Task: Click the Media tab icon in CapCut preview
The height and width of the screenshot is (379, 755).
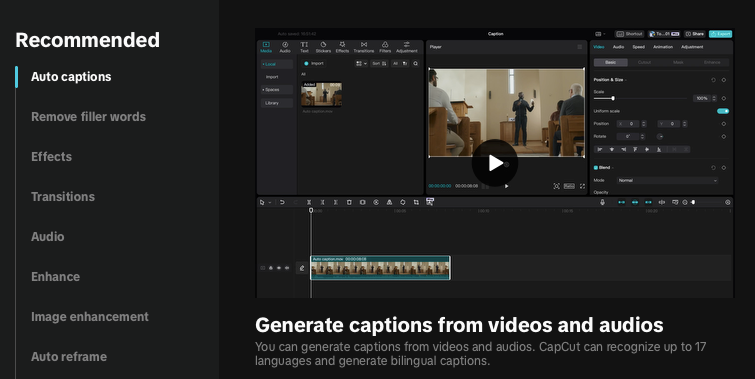Action: coord(266,47)
